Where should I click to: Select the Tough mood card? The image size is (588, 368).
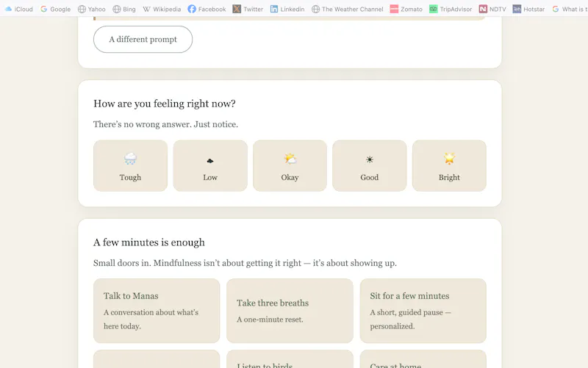131,166
